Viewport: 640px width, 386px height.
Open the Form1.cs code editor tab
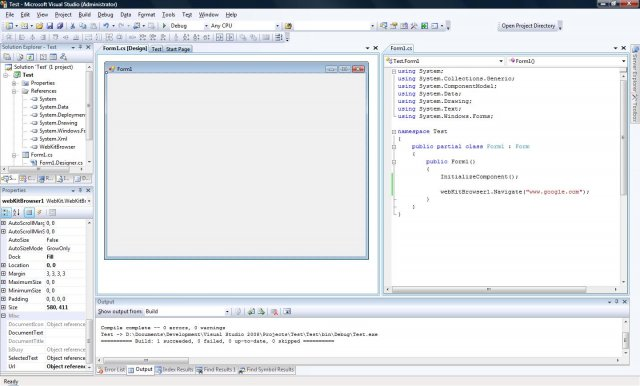401,48
